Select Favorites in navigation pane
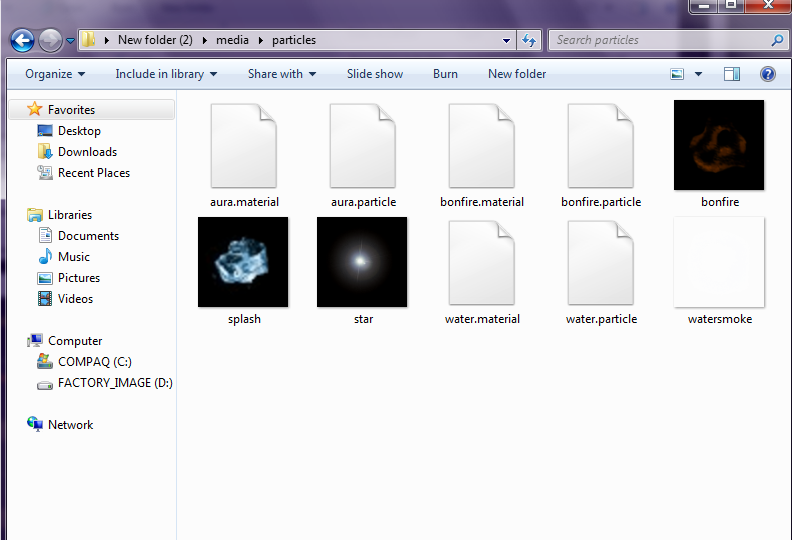Viewport: 792px width, 540px height. click(x=91, y=110)
